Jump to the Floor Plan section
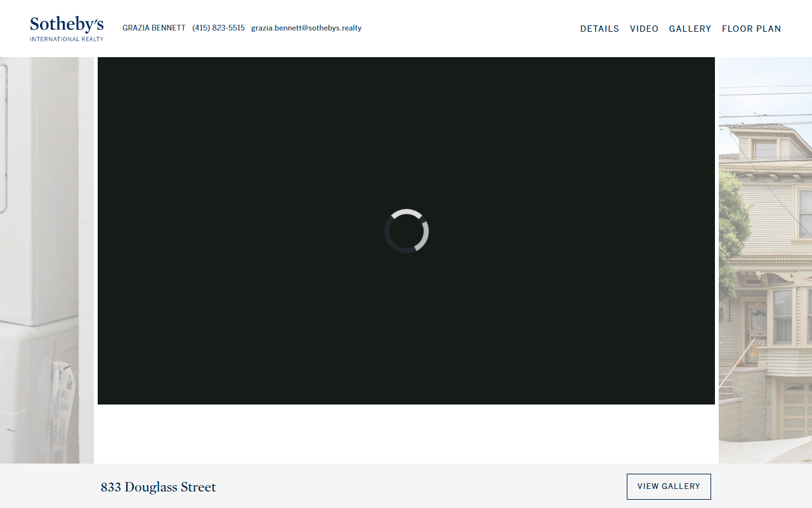Image resolution: width=812 pixels, height=508 pixels. [752, 29]
